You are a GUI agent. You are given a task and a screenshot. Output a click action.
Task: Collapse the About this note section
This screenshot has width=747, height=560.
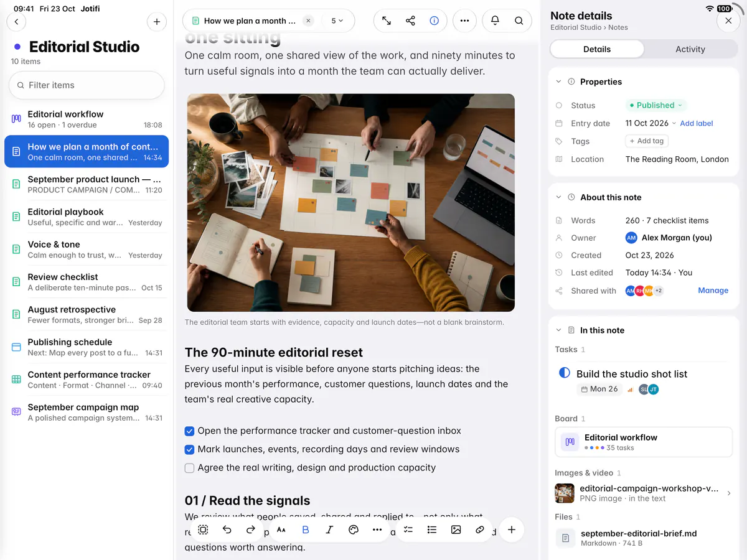[558, 197]
